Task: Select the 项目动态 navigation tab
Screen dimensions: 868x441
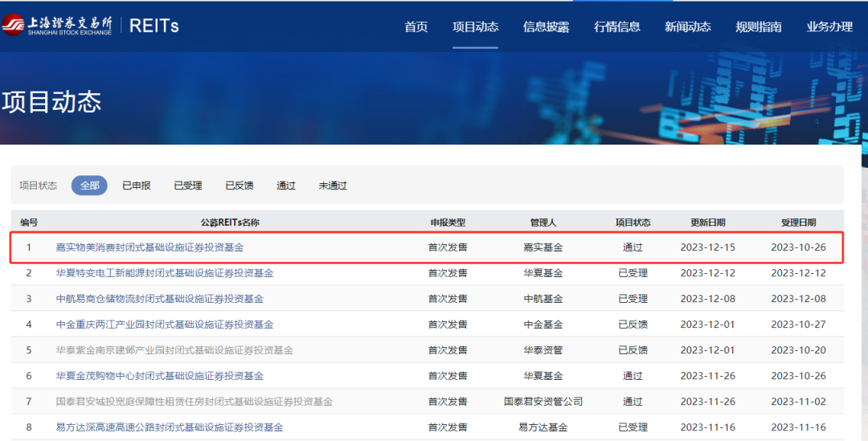Action: coord(475,27)
